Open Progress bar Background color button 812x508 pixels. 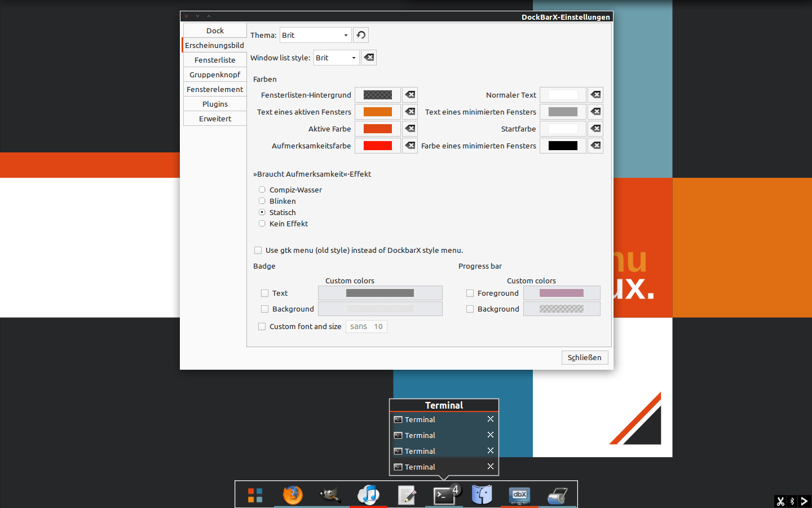(x=562, y=309)
